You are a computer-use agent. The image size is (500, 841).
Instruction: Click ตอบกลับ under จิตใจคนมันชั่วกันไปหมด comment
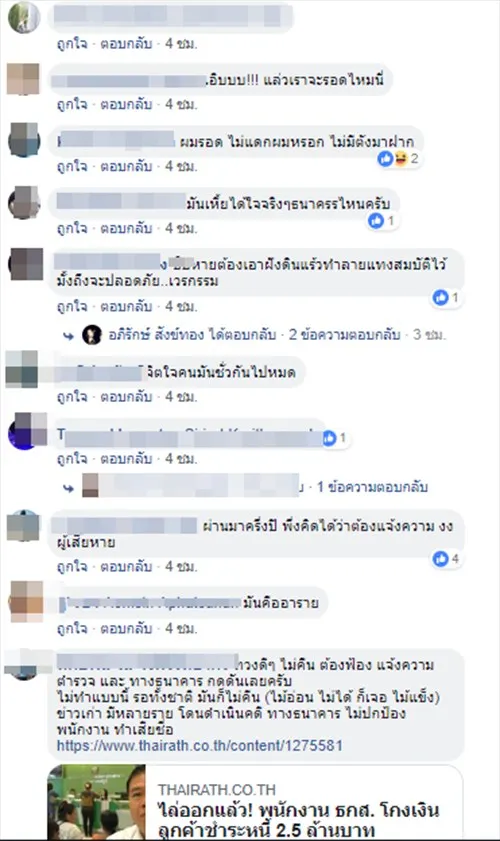point(126,396)
